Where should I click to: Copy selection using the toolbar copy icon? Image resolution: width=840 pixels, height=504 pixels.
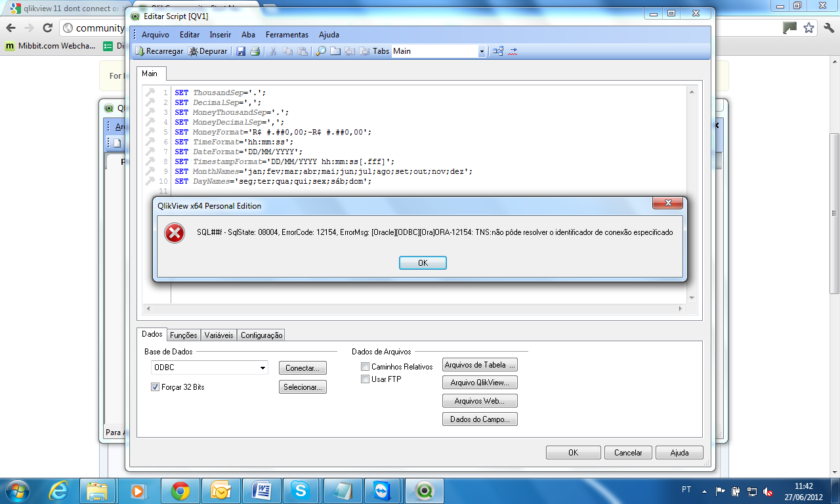pos(287,51)
